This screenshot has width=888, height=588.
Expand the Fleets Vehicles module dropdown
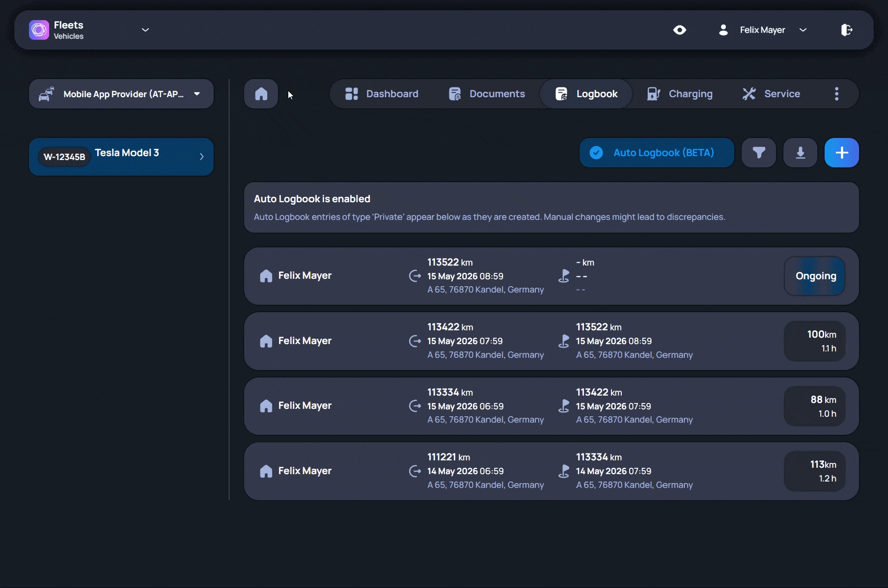[x=145, y=30]
